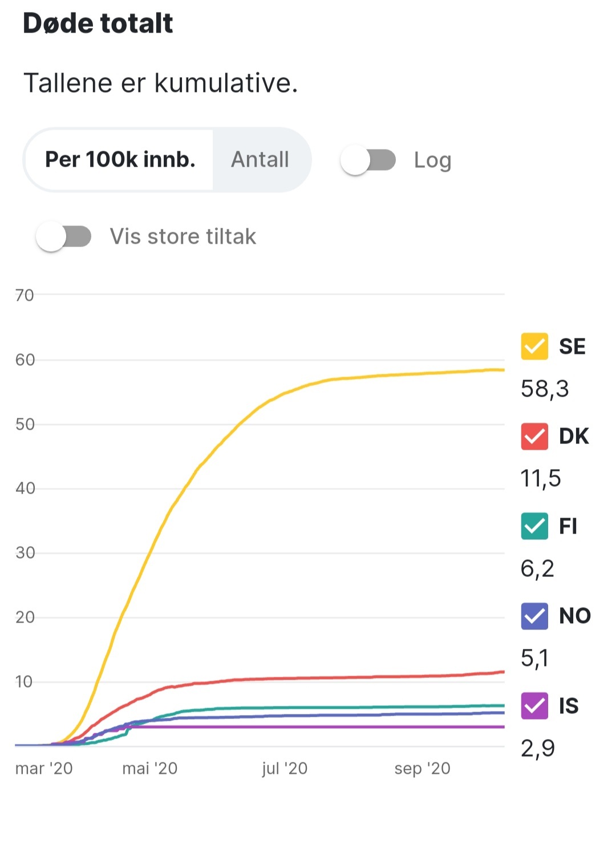Uncheck the purple IS checkbox
The image size is (616, 848).
(x=534, y=706)
